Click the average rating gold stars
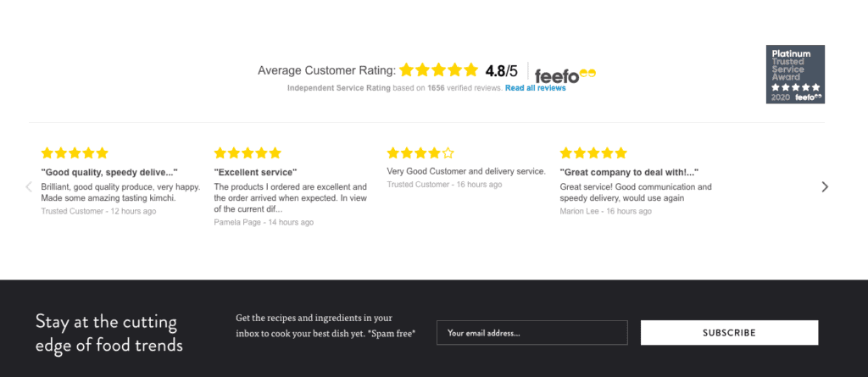The image size is (868, 377). 438,69
